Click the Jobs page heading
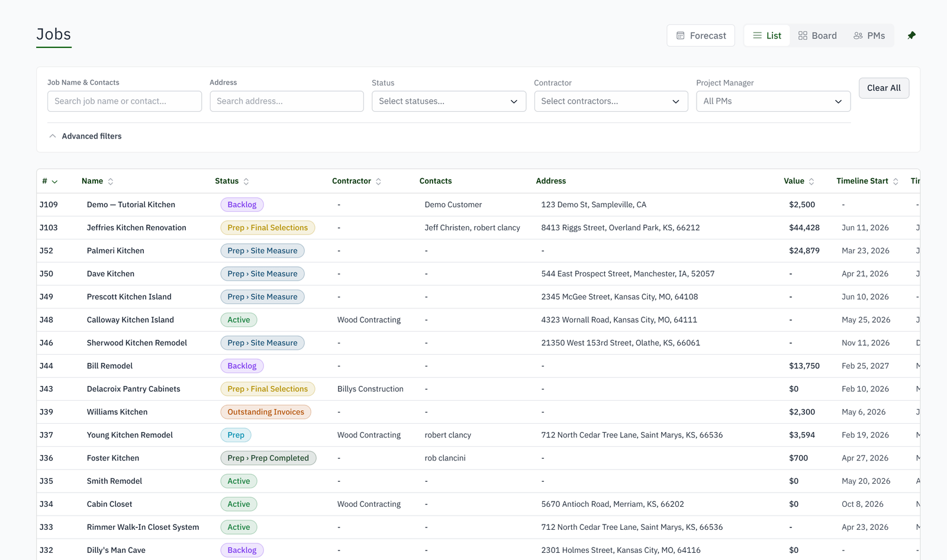 54,34
